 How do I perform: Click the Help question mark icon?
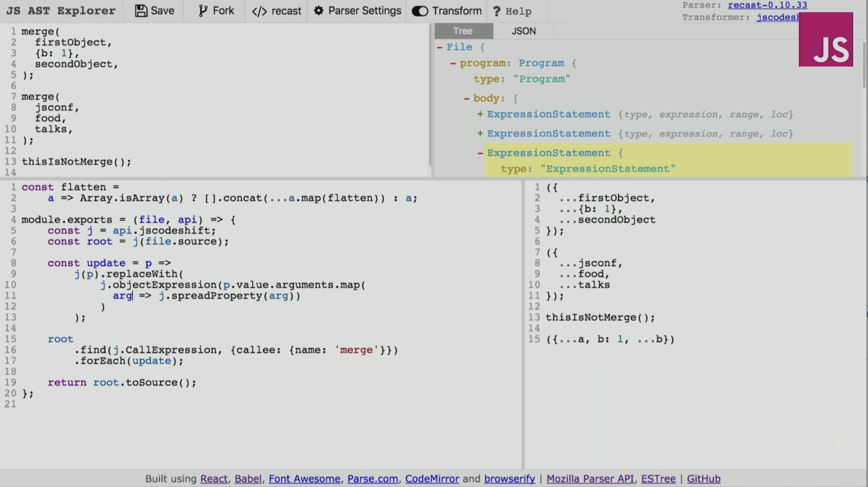point(496,11)
